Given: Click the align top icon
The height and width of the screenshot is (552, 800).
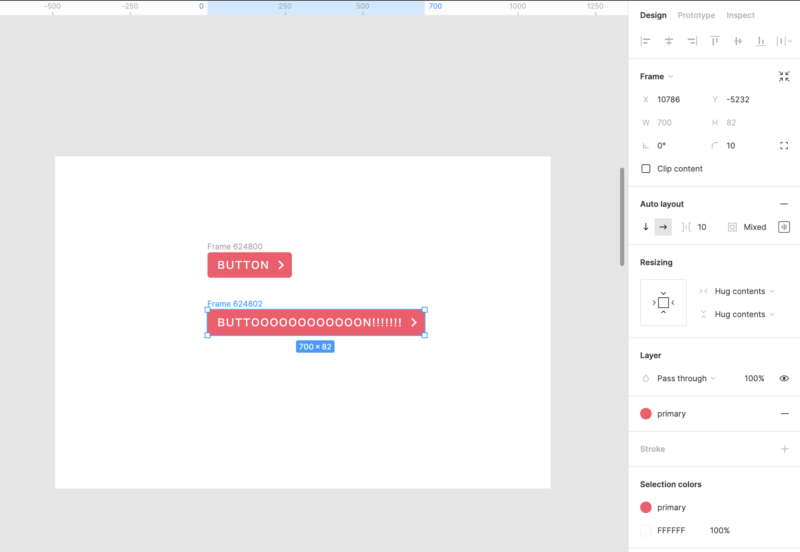Looking at the screenshot, I should [x=715, y=41].
